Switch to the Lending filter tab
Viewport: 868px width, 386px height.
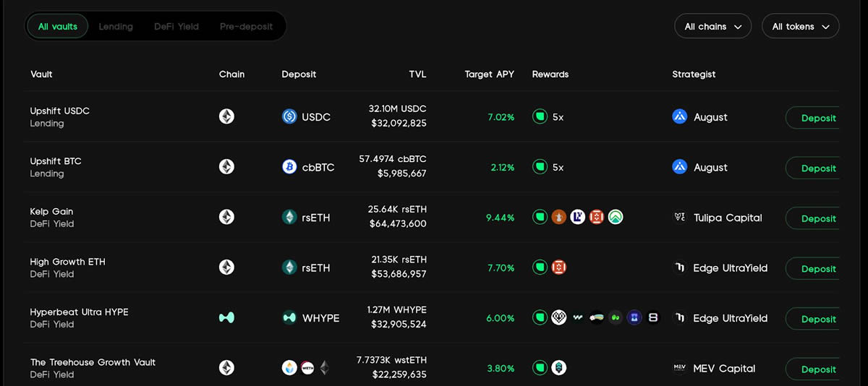116,26
